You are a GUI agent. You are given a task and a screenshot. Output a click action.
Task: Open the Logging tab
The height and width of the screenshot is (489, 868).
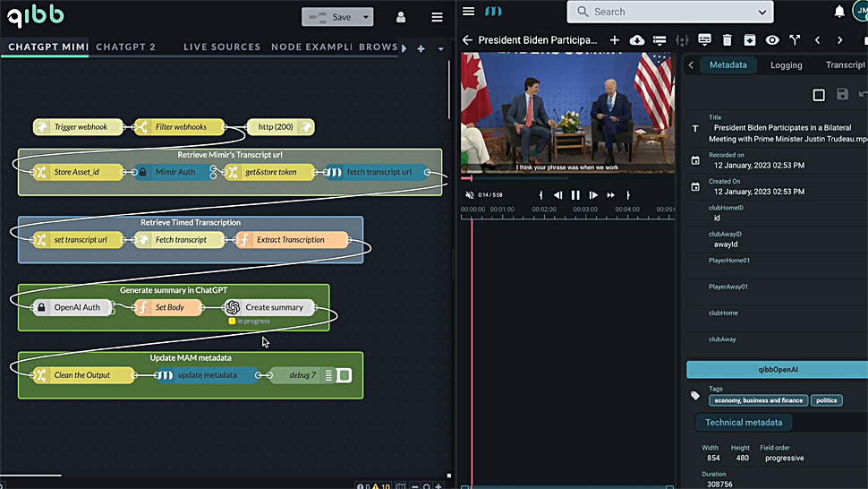[786, 65]
